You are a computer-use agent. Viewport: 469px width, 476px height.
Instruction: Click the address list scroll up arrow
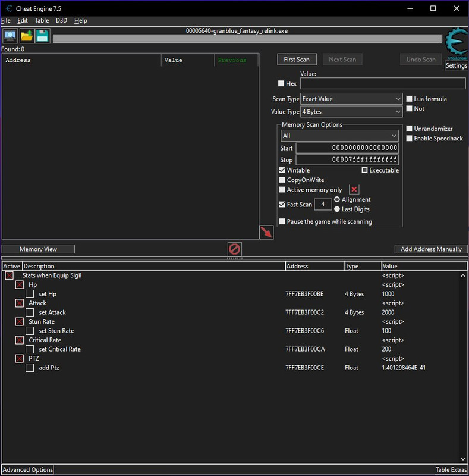(x=463, y=275)
